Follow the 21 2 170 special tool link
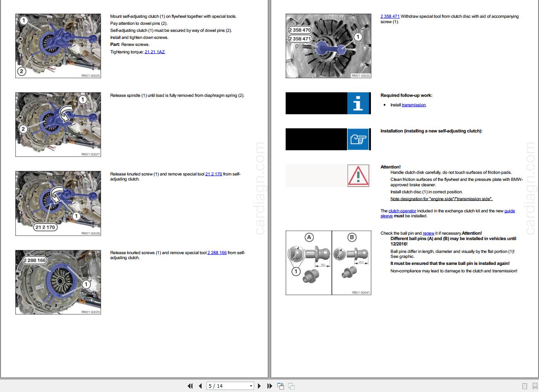The height and width of the screenshot is (392, 539). (x=214, y=174)
